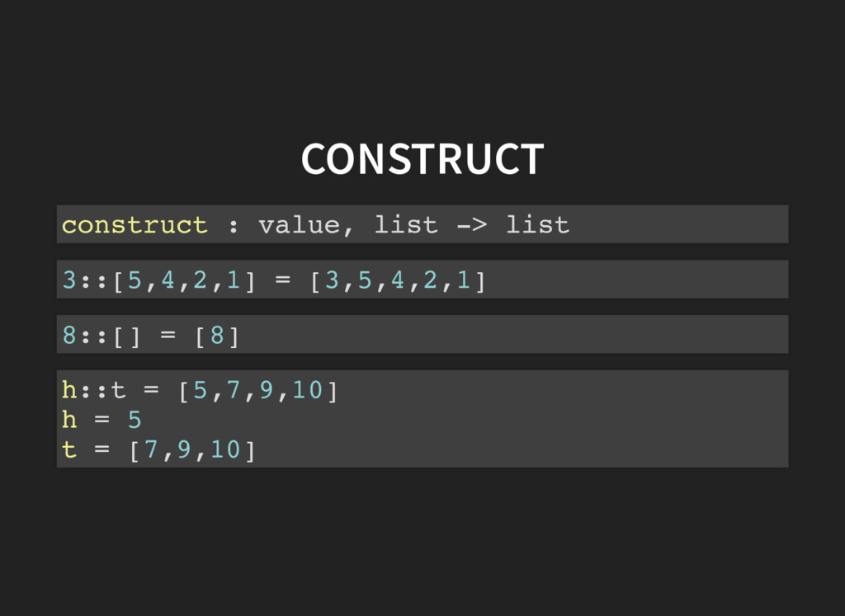This screenshot has width=845, height=616.
Task: Click the "->" arrow in the type signature
Action: (471, 224)
